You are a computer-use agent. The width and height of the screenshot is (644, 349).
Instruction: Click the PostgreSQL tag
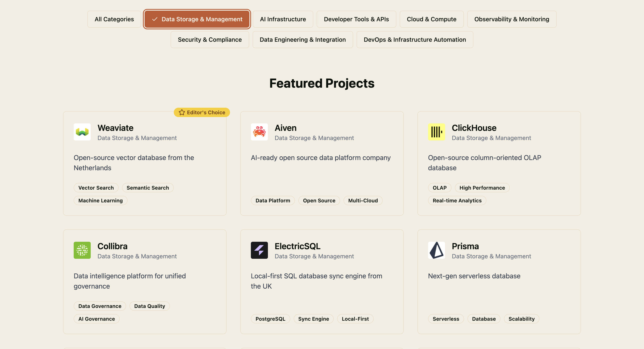click(270, 319)
